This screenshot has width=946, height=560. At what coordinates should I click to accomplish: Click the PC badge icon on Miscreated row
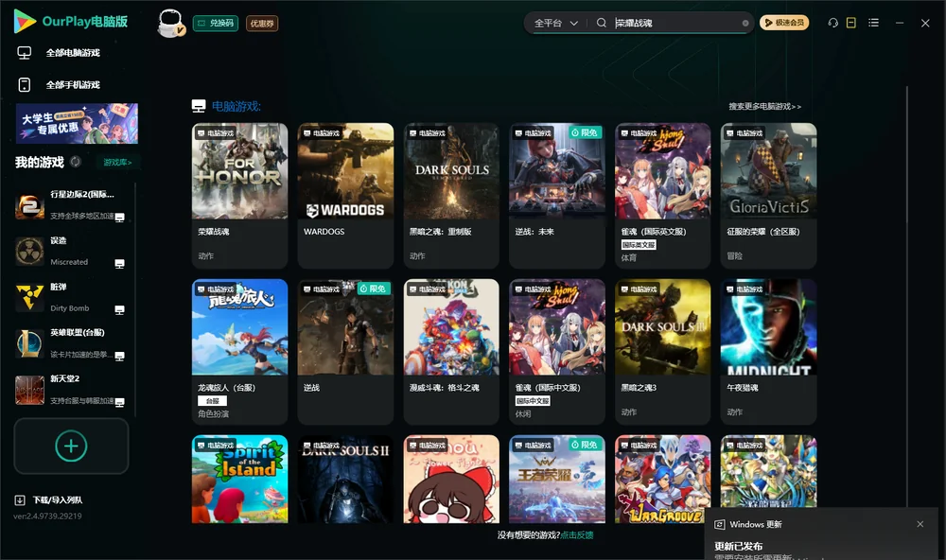coord(119,264)
